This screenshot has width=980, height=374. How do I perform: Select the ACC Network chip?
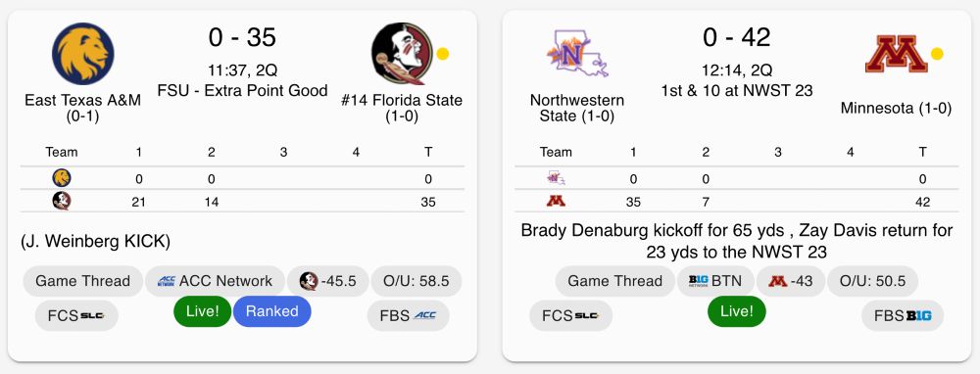[215, 281]
